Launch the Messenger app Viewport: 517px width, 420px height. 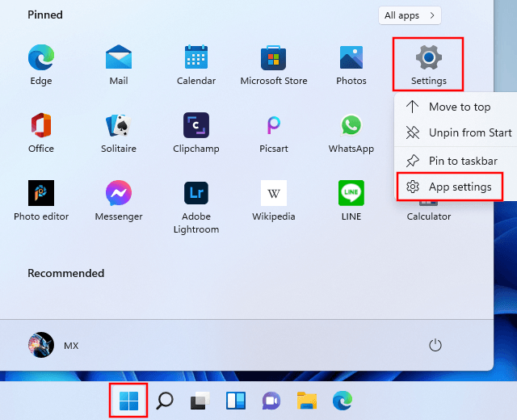pos(119,200)
